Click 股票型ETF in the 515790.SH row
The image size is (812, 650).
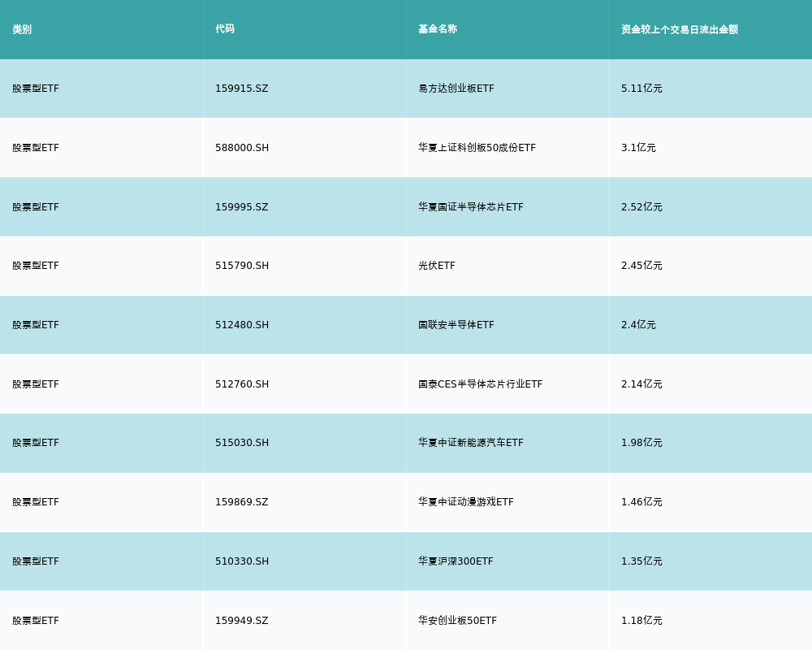coord(36,266)
